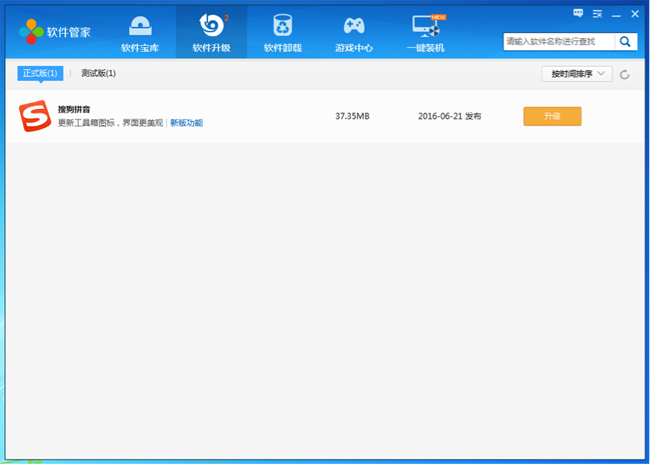The image size is (650, 464).
Task: Click the 搜狗拼音 software name
Action: point(74,109)
